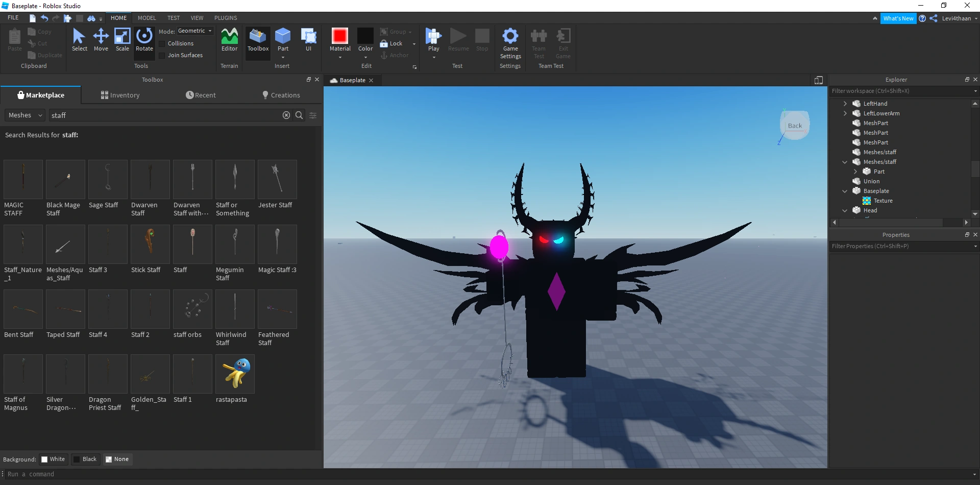The width and height of the screenshot is (980, 485).
Task: Open the Inventory tab in Toolbox
Action: 119,95
